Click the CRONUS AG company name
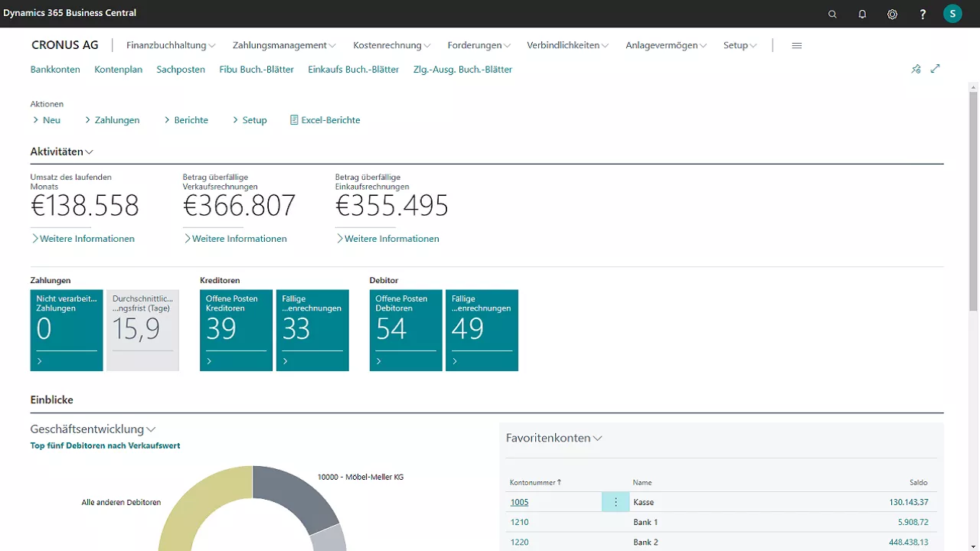 [65, 45]
